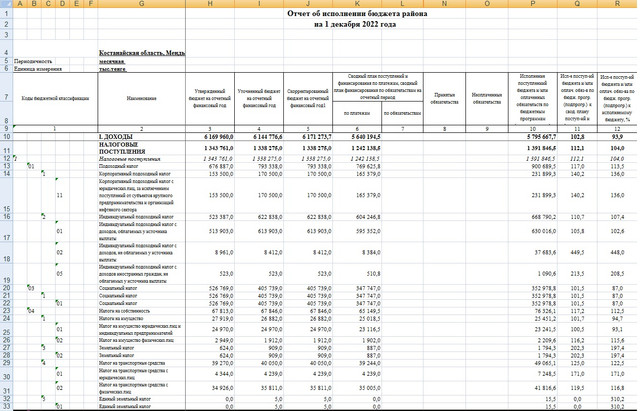The width and height of the screenshot is (640, 411).
Task: Click the 'Наименование' header cell
Action: (x=141, y=98)
